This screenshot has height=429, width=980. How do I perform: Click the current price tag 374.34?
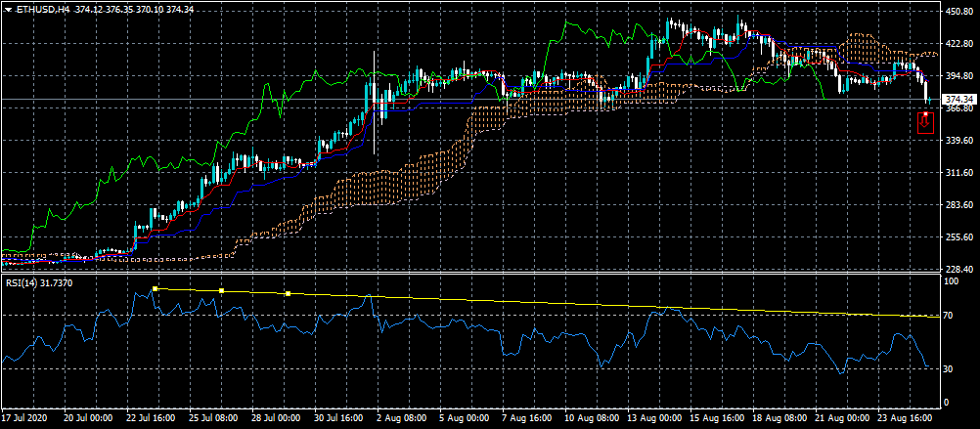click(x=958, y=100)
